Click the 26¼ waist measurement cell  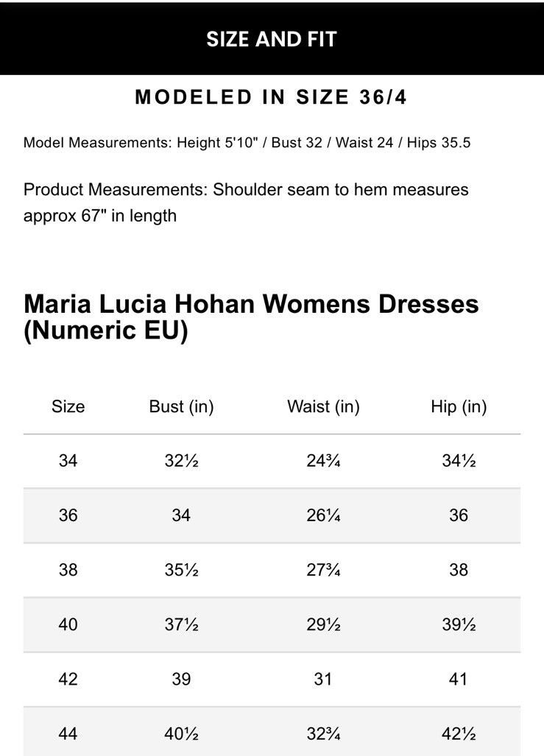tap(323, 515)
